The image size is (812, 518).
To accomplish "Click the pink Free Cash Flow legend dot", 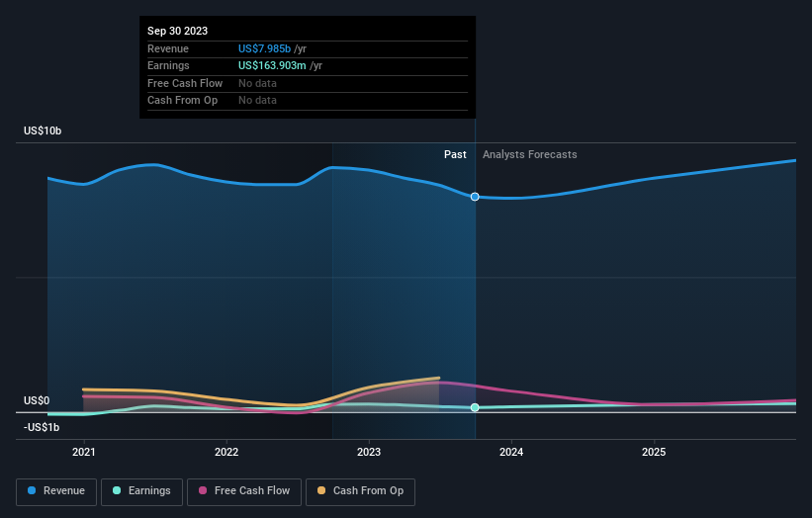I will click(203, 490).
